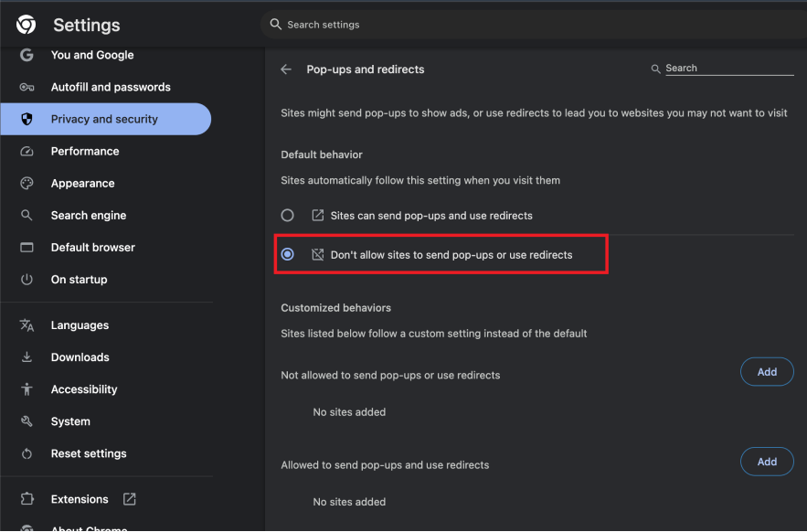807x532 pixels.
Task: Click the Extensions puzzle piece icon
Action: 27,499
